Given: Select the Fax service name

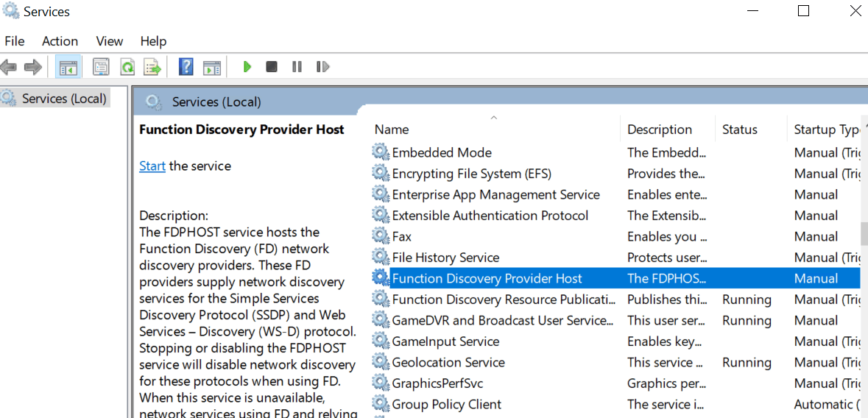Looking at the screenshot, I should tap(402, 236).
